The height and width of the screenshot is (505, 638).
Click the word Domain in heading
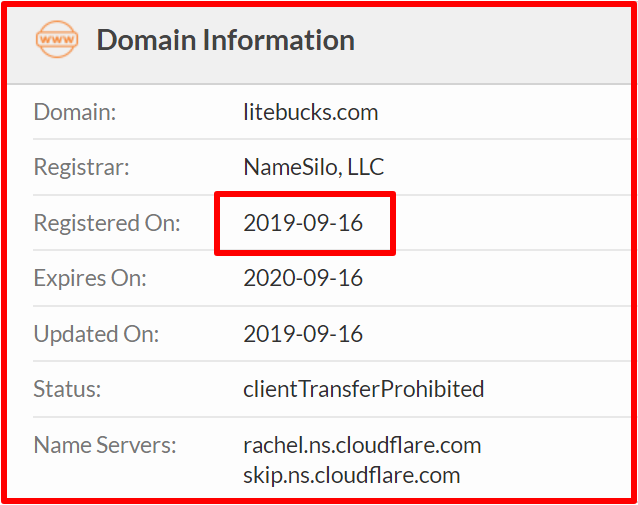tap(146, 40)
